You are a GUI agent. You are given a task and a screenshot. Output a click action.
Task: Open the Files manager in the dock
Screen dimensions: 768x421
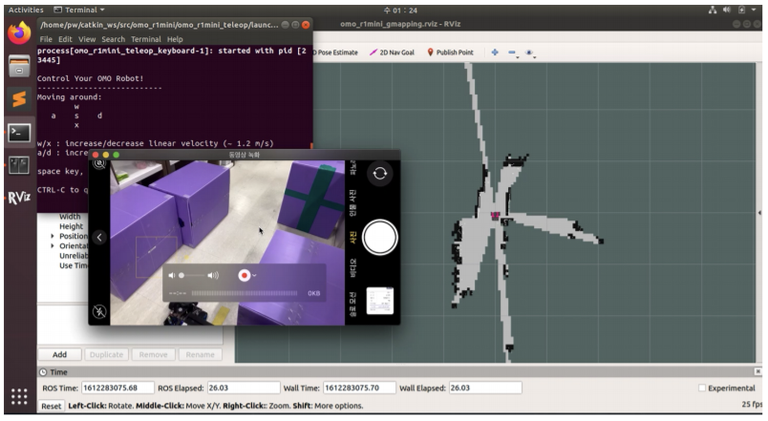(x=19, y=67)
